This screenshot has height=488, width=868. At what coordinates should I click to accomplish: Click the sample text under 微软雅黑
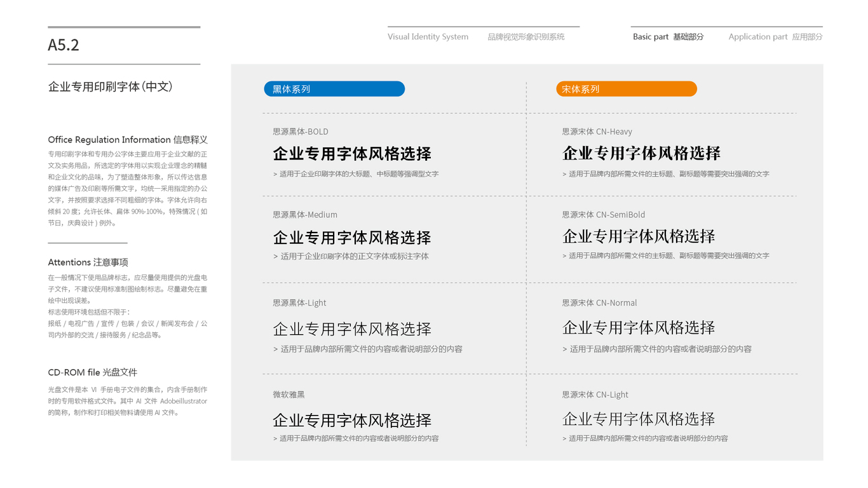click(x=352, y=420)
